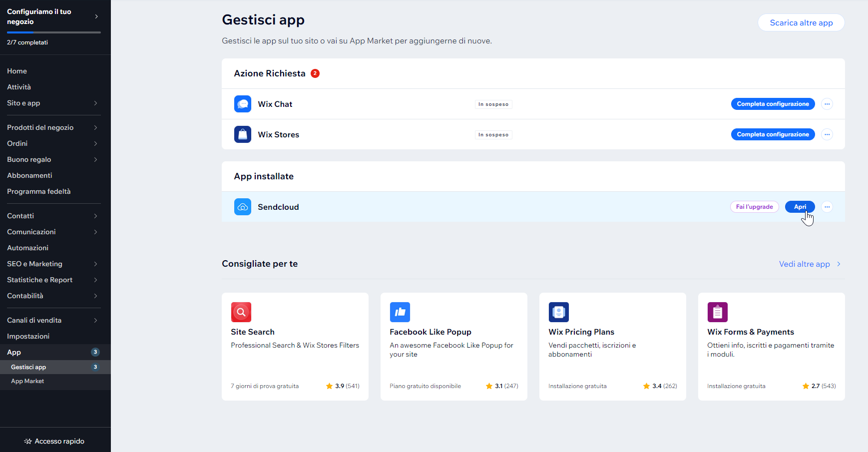
Task: Expand the Prodotti del negozio submenu
Action: click(x=95, y=127)
